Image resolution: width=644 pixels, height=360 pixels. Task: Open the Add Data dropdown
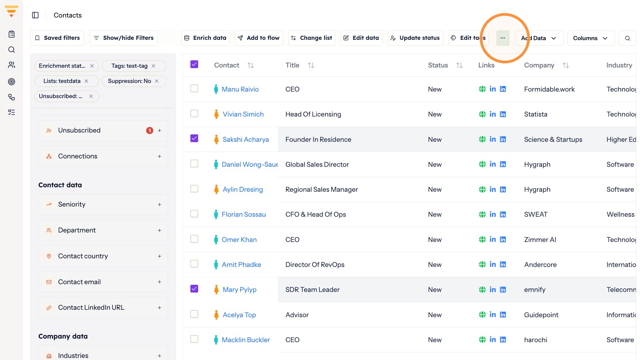539,38
